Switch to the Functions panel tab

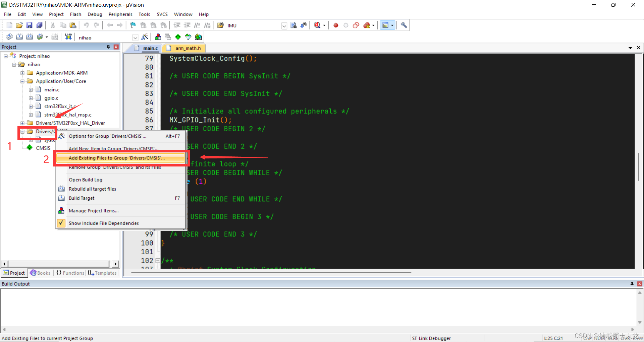[70, 273]
